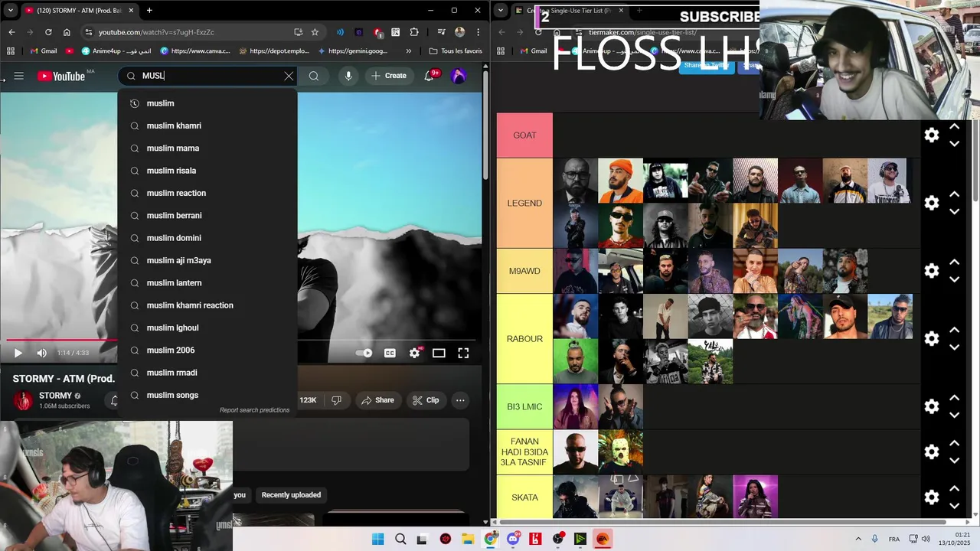Screen dimensions: 980x551
Task: Click the Share button under the video
Action: pos(377,400)
